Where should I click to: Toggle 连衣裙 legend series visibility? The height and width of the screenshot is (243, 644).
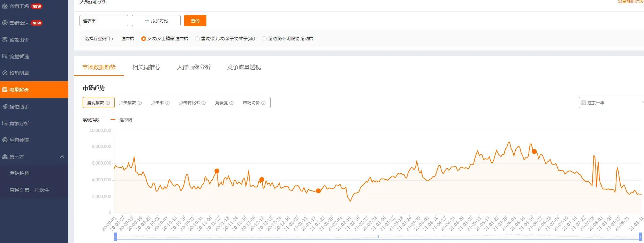[x=121, y=120]
